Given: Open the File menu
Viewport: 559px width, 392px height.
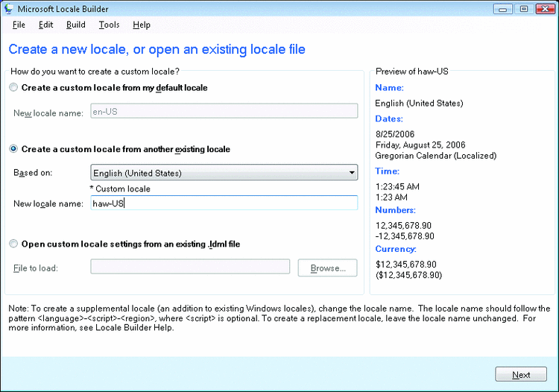Looking at the screenshot, I should pos(19,25).
